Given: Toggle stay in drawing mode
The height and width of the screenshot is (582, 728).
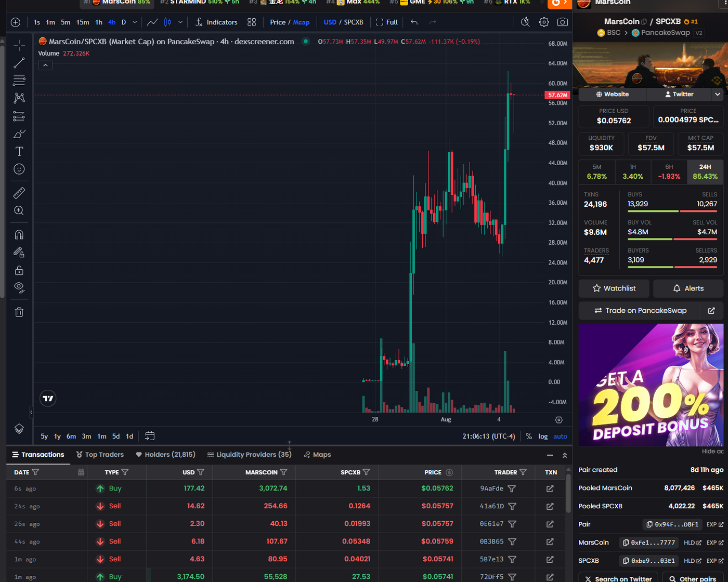Looking at the screenshot, I should (19, 252).
